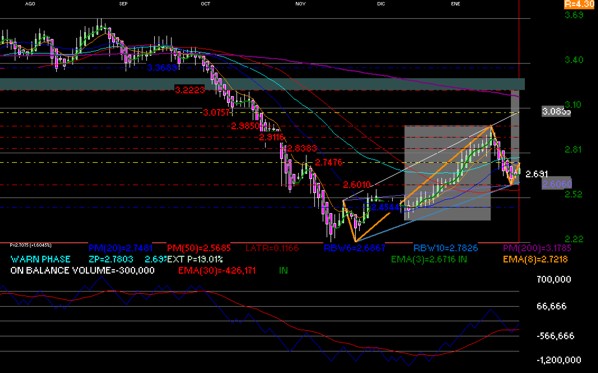Click the PM(50)=2.5685 indicator readout
The width and height of the screenshot is (598, 373).
coord(199,248)
